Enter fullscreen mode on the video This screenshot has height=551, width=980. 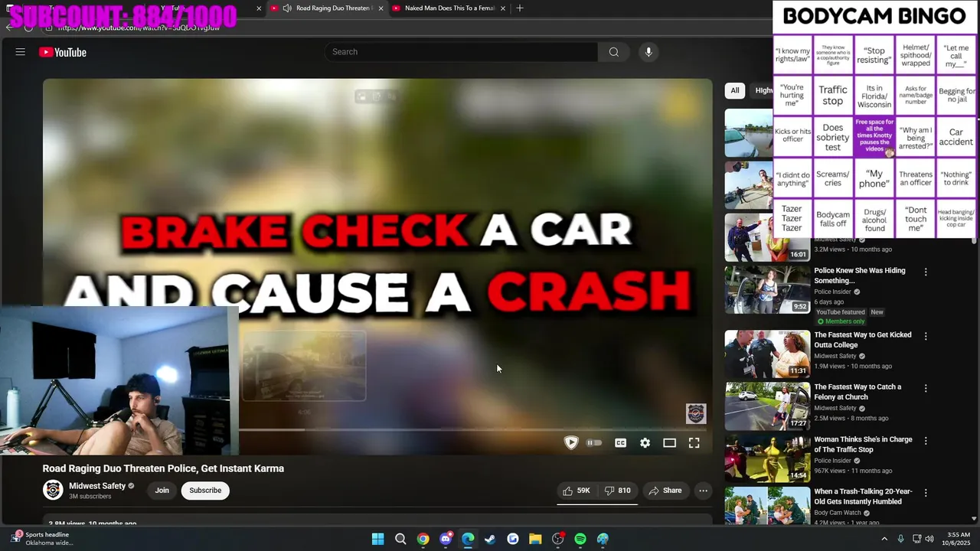coord(694,442)
